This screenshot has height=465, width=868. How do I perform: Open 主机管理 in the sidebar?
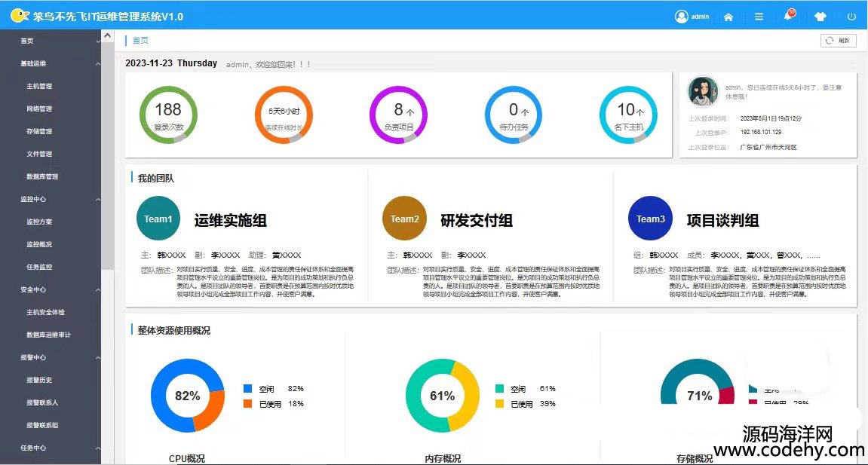39,87
